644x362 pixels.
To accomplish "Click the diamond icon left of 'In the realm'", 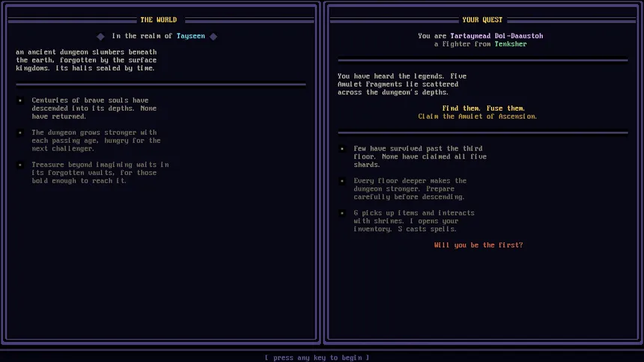I will click(100, 37).
